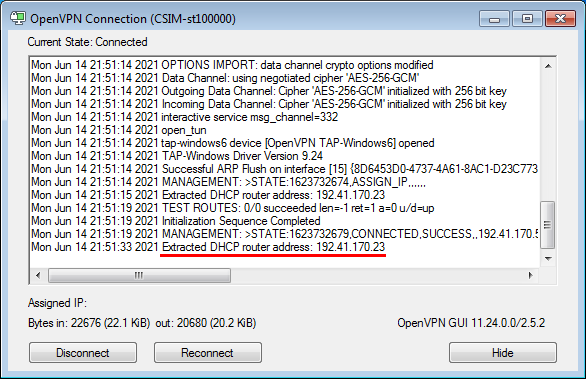586x379 pixels.
Task: Hide the OpenVPN connection window
Action: click(503, 352)
